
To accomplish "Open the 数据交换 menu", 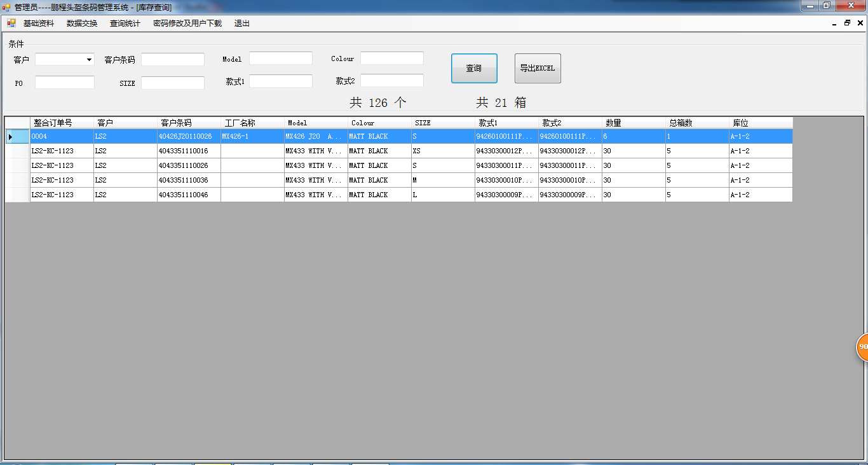I will tap(82, 24).
